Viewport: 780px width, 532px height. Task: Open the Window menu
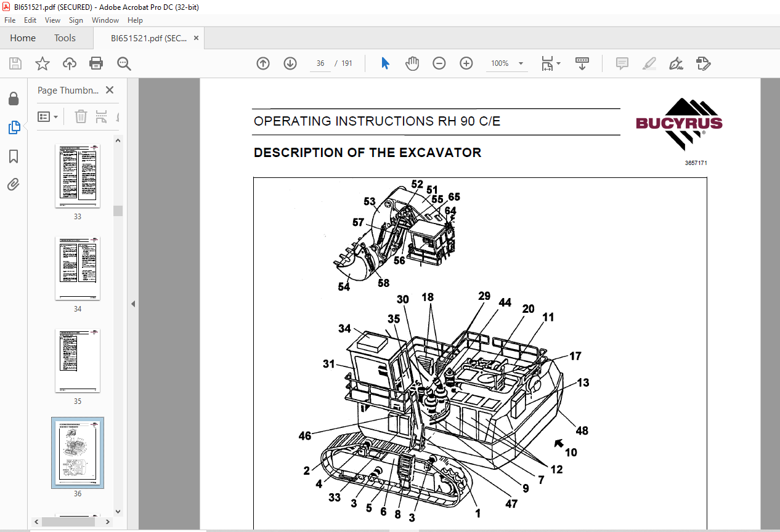[105, 20]
